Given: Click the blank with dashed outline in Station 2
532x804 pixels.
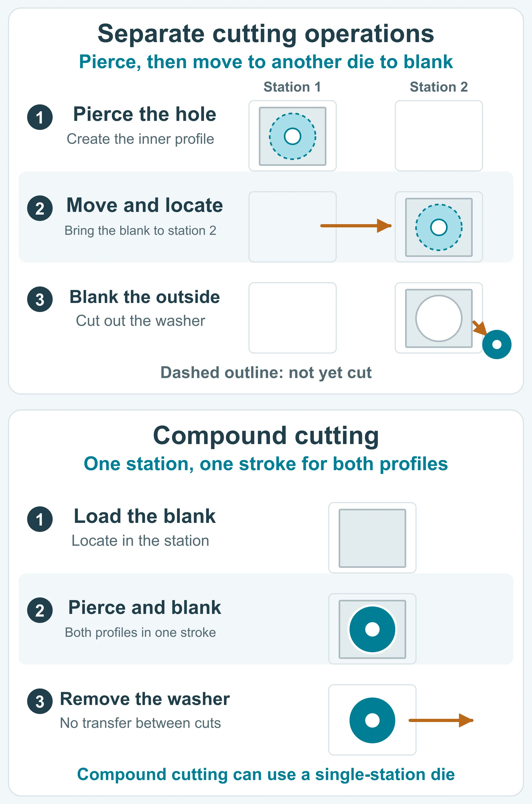Looking at the screenshot, I should click(x=439, y=227).
